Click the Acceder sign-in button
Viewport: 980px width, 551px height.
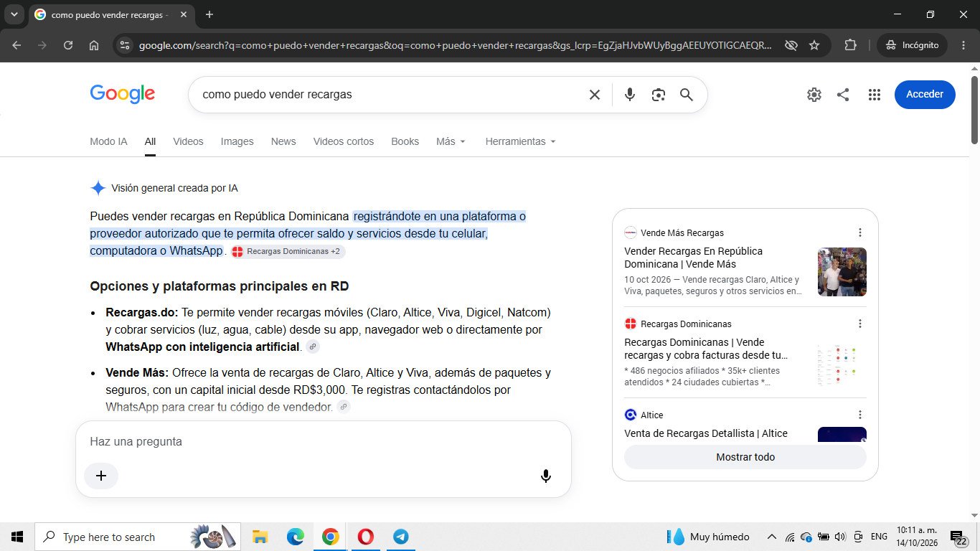click(925, 95)
